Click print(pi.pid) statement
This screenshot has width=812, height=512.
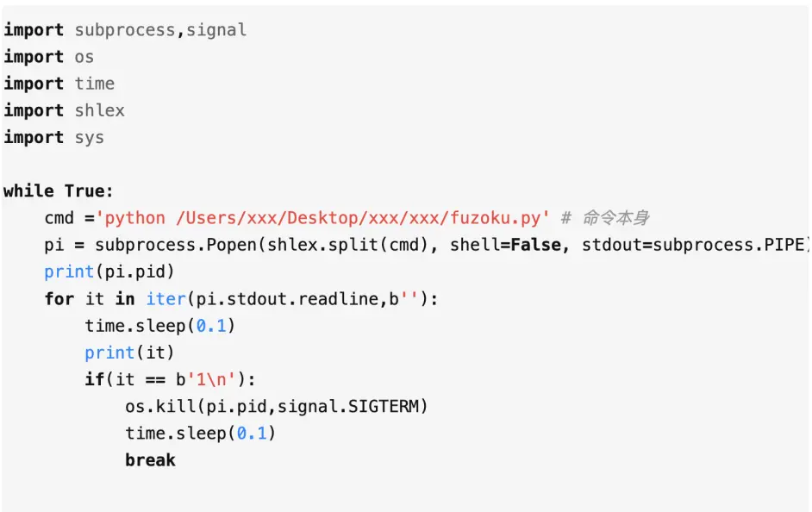[x=109, y=272]
